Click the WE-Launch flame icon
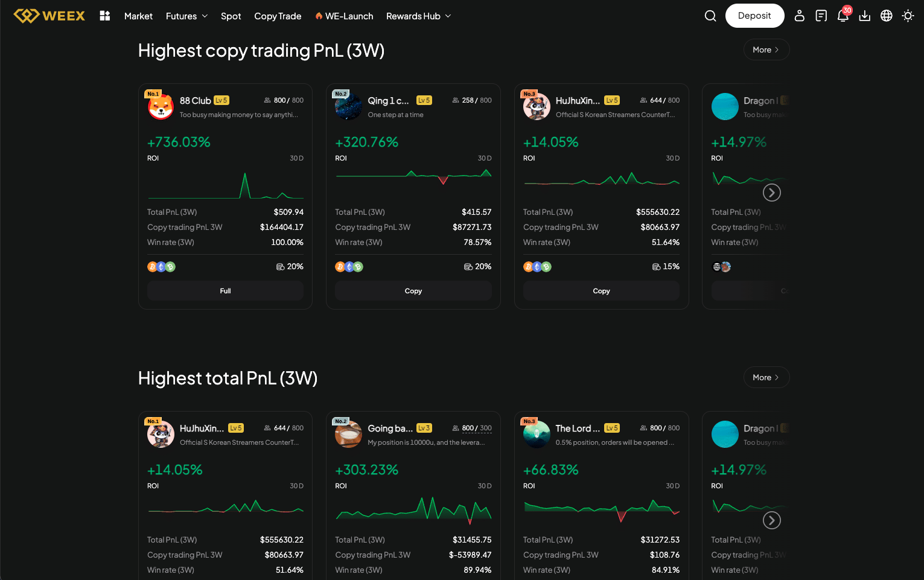This screenshot has height=580, width=924. 319,16
